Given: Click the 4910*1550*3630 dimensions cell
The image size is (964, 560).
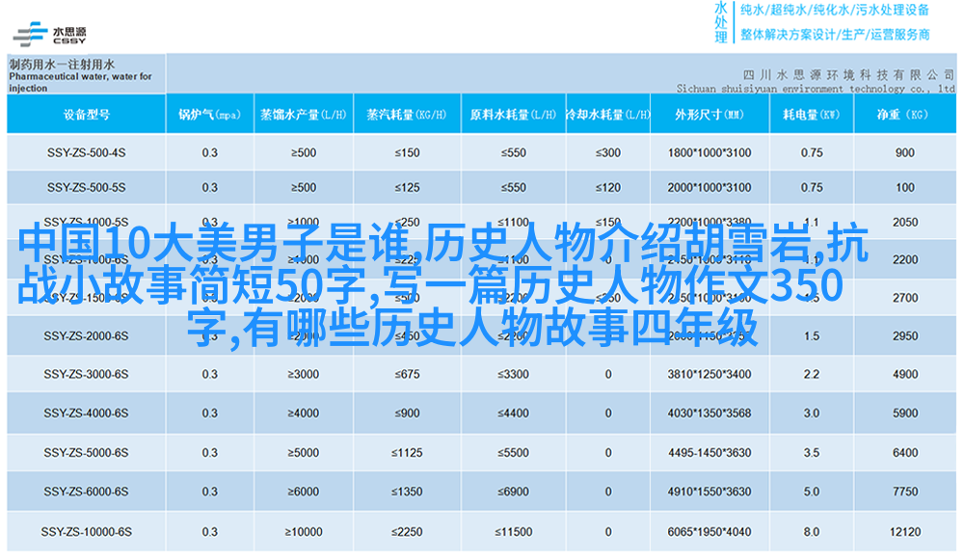Looking at the screenshot, I should (710, 492).
